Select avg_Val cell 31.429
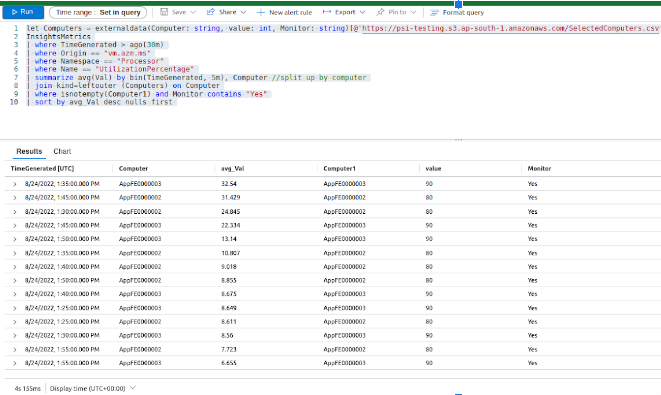 pyautogui.click(x=231, y=197)
